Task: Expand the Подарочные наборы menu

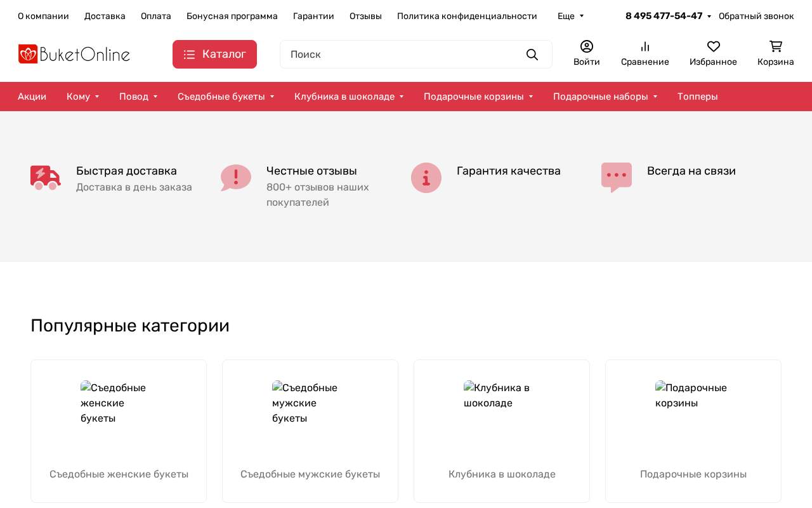Action: [x=605, y=97]
